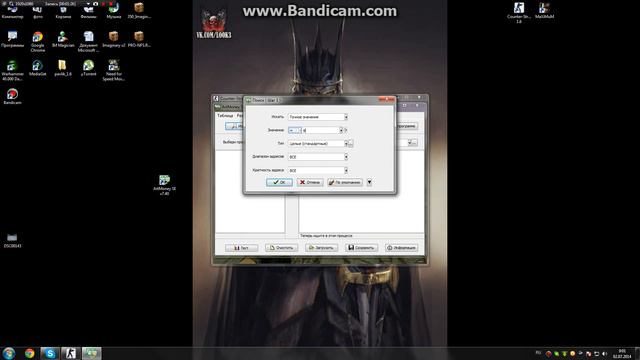This screenshot has width=640, height=360.
Task: Confirm the search with the OK button
Action: tap(279, 182)
